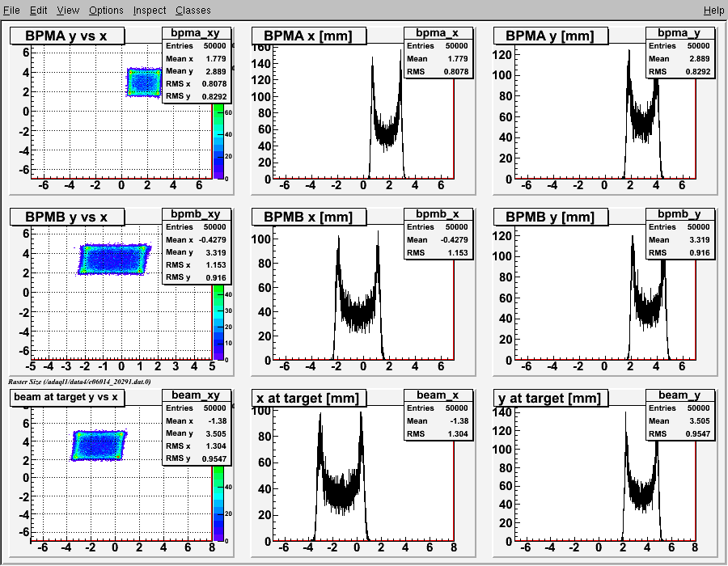The image size is (728, 566).
Task: Click the BPMA scatter plot color palette bar
Action: (218, 141)
